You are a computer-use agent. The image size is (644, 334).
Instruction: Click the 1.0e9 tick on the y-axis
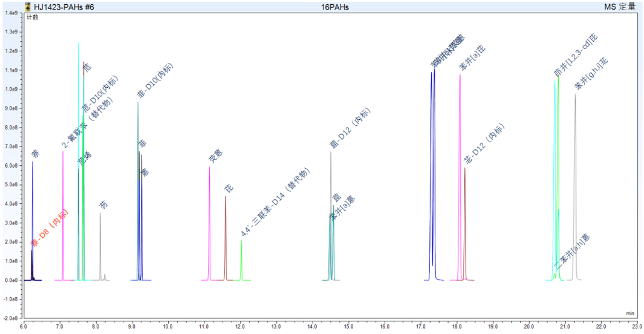[11, 89]
